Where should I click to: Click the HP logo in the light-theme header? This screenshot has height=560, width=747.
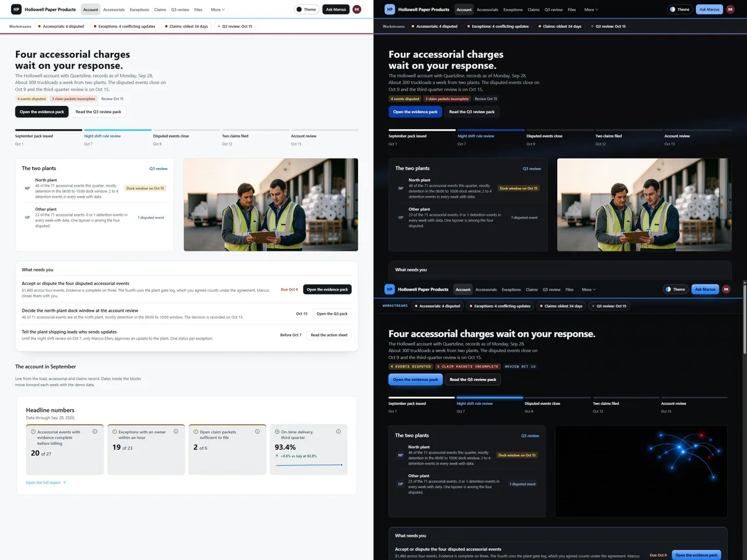[16, 9]
